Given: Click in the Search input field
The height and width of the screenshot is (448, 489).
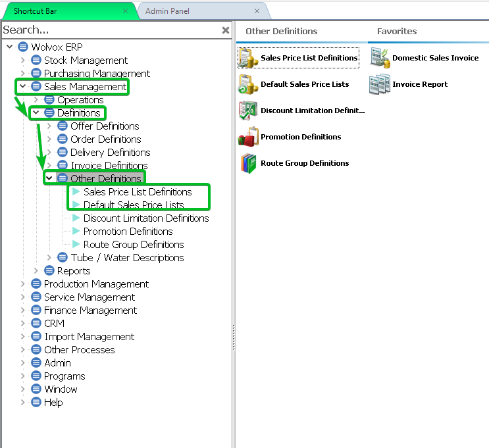Looking at the screenshot, I should 111,30.
